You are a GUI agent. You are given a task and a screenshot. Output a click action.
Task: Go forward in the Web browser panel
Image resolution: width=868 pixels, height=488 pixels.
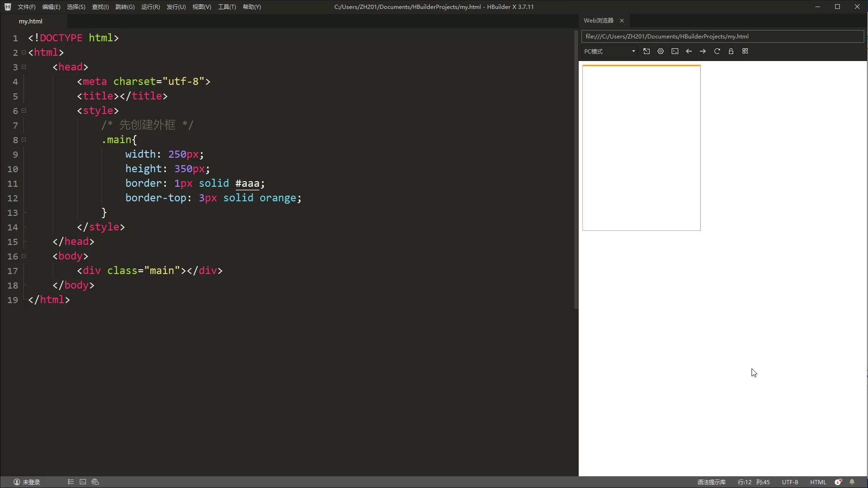pos(703,51)
